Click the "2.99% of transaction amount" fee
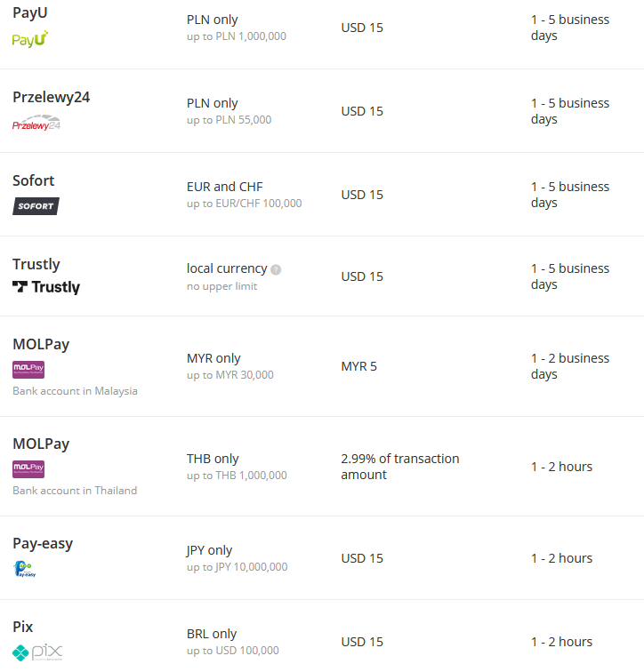 pos(399,467)
